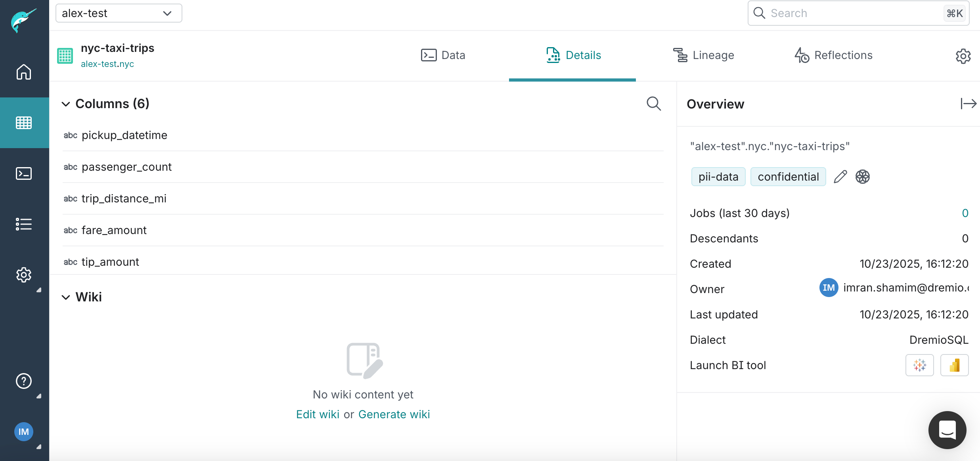Launch Tableau BI tool
This screenshot has height=461, width=980.
coord(919,365)
